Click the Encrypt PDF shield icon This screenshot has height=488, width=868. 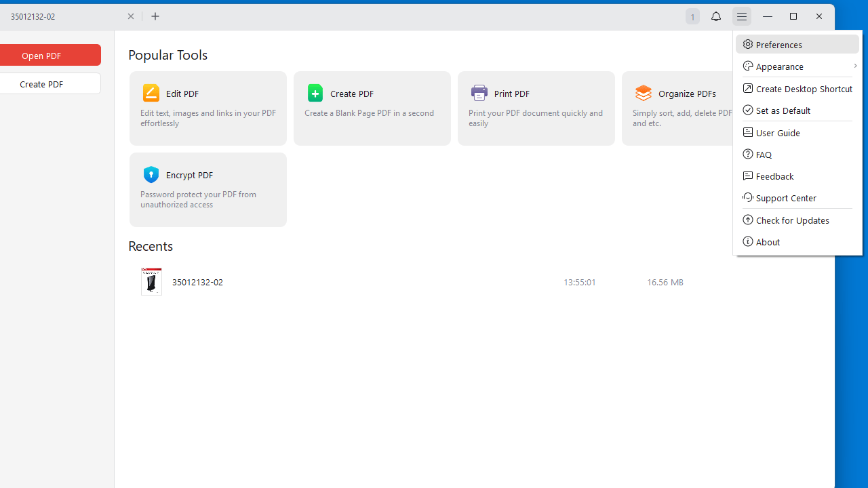click(x=151, y=174)
